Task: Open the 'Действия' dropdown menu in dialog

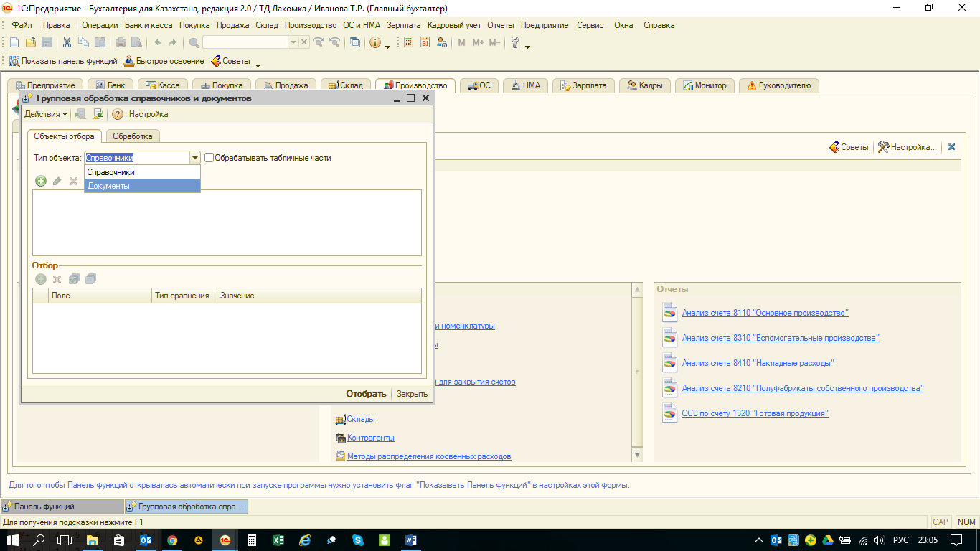Action: (46, 114)
